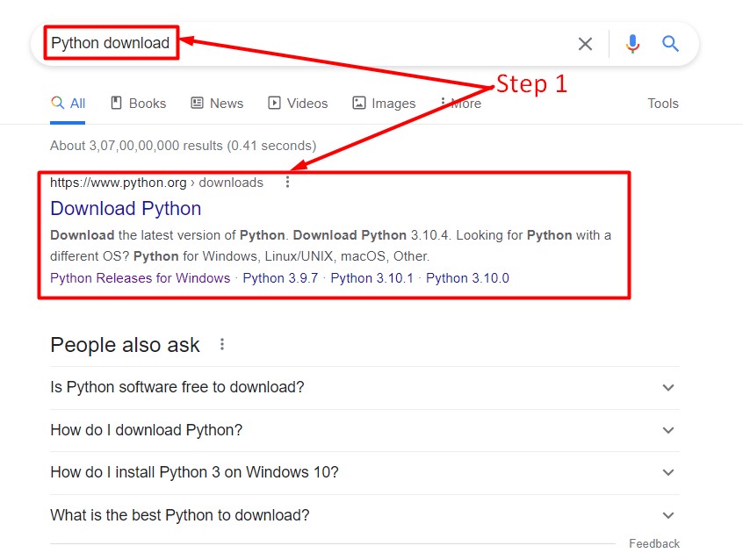Screen dimensions: 743x560
Task: Expand "How do I install Python 3 on Windows 10?"
Action: pyautogui.click(x=364, y=472)
